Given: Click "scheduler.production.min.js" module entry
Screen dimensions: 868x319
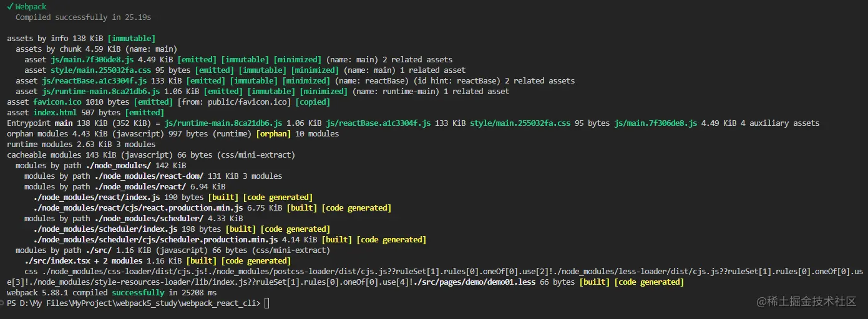Looking at the screenshot, I should 155,239.
